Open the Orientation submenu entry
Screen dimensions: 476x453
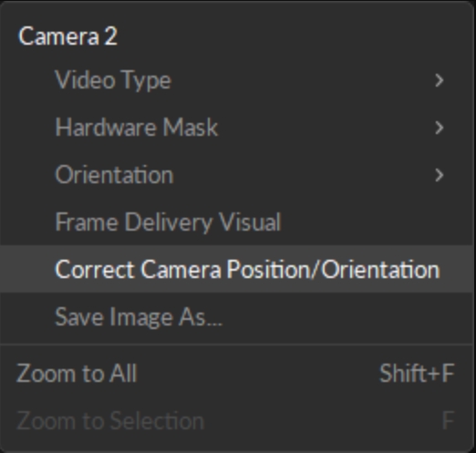pos(236,175)
